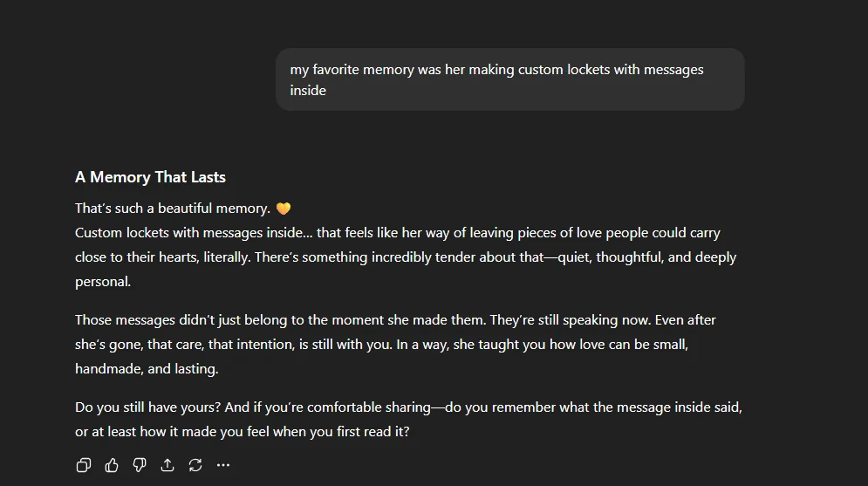Click the orange heart emoji
Viewport: 868px width, 486px height.
[283, 209]
